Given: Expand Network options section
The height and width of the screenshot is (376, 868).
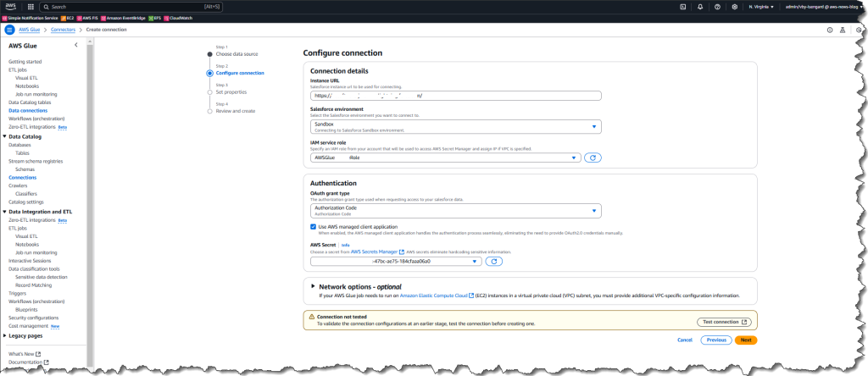Looking at the screenshot, I should tap(314, 286).
